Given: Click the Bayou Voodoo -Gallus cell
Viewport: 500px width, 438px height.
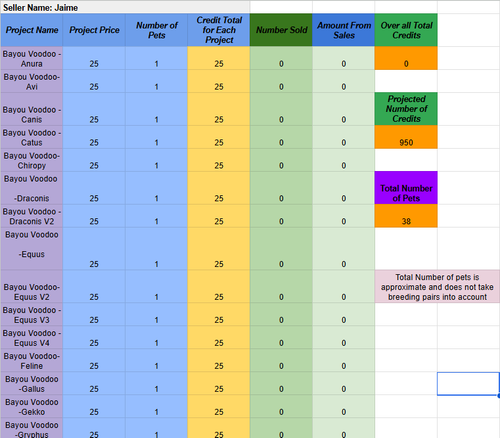Looking at the screenshot, I should pyautogui.click(x=32, y=383).
